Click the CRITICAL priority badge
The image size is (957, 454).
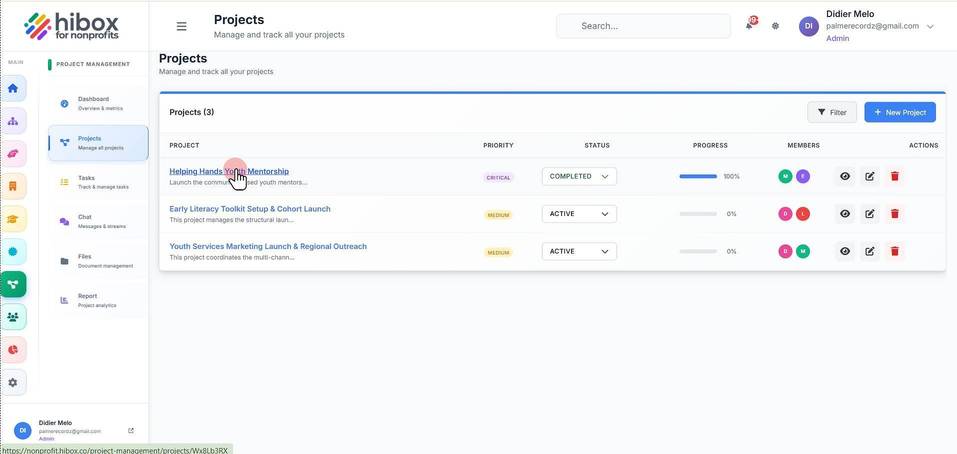tap(499, 178)
